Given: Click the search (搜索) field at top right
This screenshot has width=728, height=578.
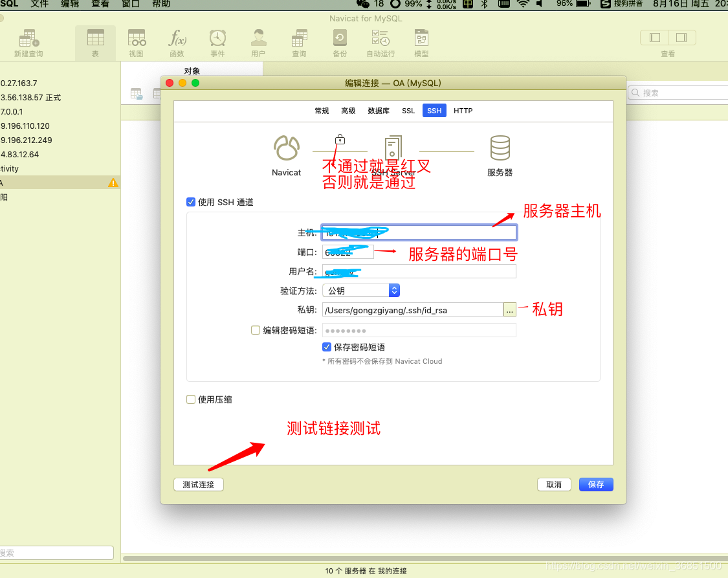Looking at the screenshot, I should coord(678,93).
